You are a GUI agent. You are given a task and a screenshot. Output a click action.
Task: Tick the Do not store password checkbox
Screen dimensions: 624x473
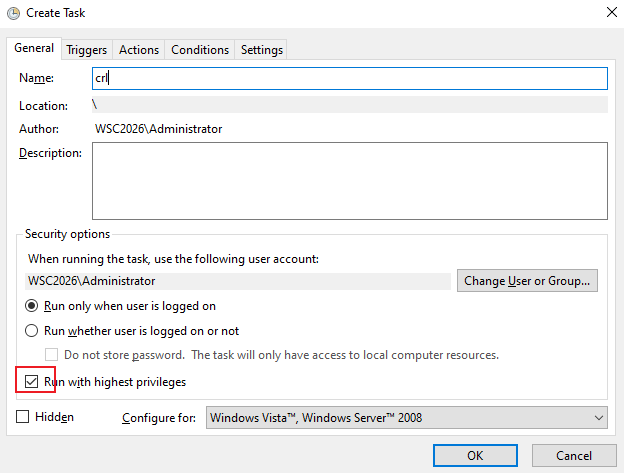coord(51,354)
